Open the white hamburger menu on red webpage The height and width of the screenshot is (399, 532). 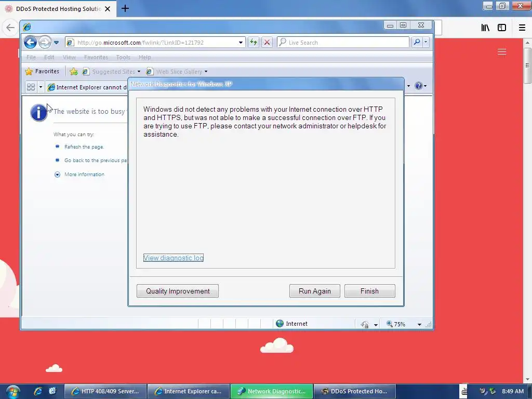pos(502,51)
